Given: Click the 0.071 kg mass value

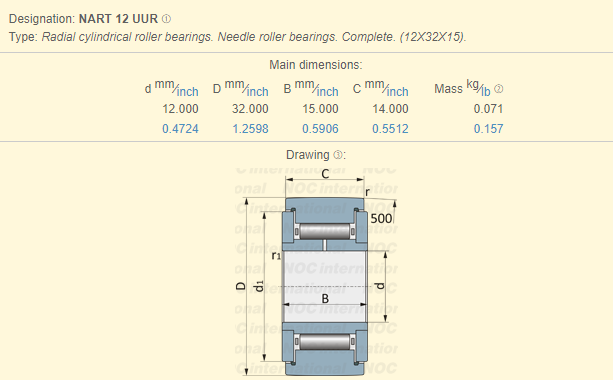Looking at the screenshot, I should pyautogui.click(x=488, y=109).
